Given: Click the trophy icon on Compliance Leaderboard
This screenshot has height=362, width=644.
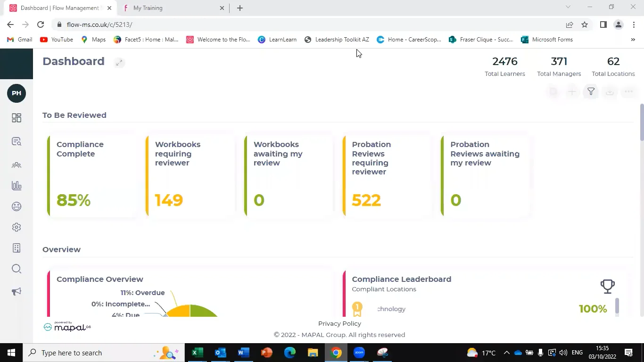Looking at the screenshot, I should tap(608, 286).
